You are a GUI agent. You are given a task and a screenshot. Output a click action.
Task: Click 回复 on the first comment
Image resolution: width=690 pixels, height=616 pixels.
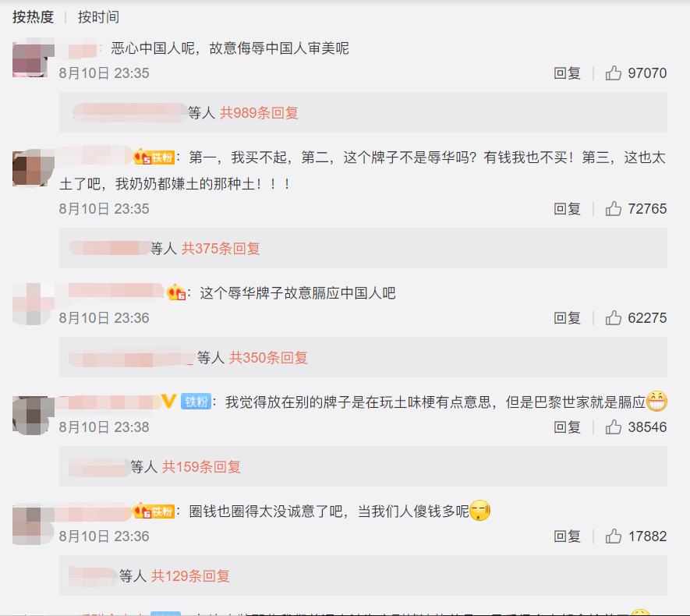(x=568, y=73)
